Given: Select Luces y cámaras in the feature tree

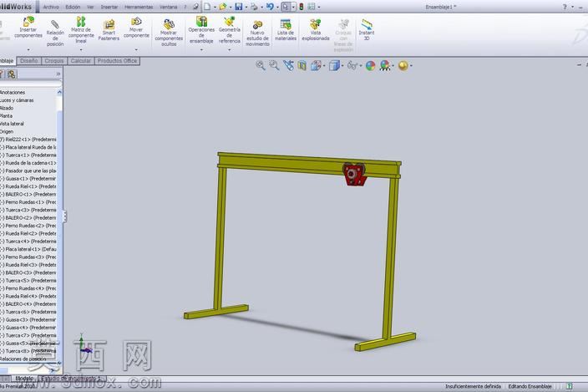Looking at the screenshot, I should [17, 100].
